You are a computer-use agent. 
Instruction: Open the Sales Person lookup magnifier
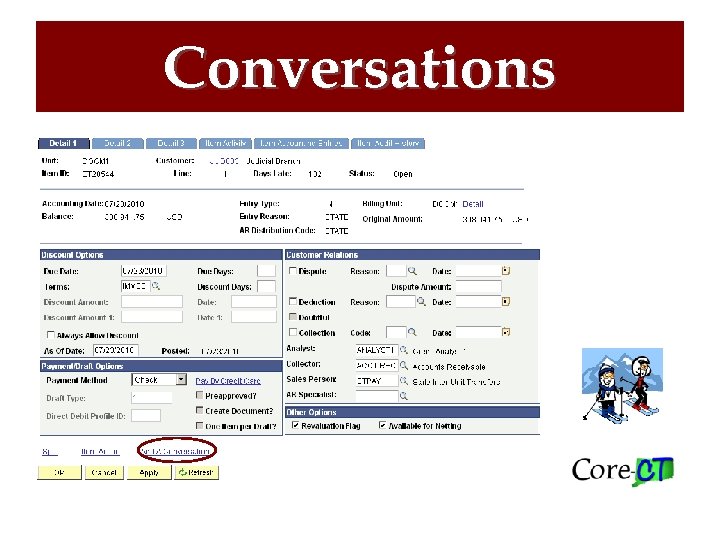click(404, 381)
